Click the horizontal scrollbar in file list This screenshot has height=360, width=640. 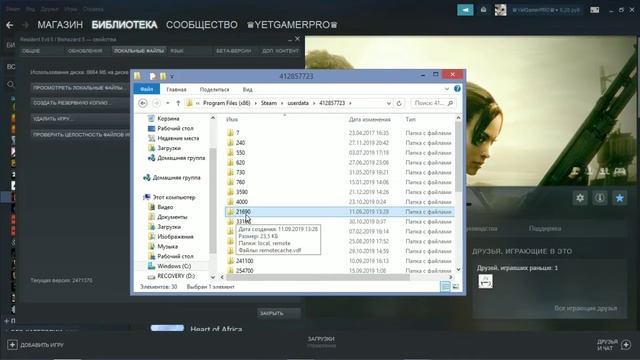pos(318,277)
